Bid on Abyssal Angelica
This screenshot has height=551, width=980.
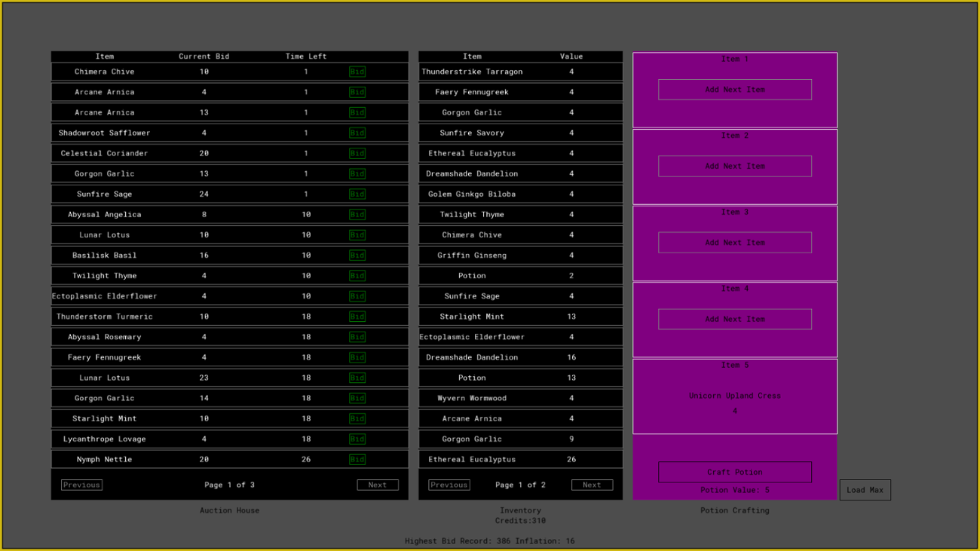click(357, 214)
